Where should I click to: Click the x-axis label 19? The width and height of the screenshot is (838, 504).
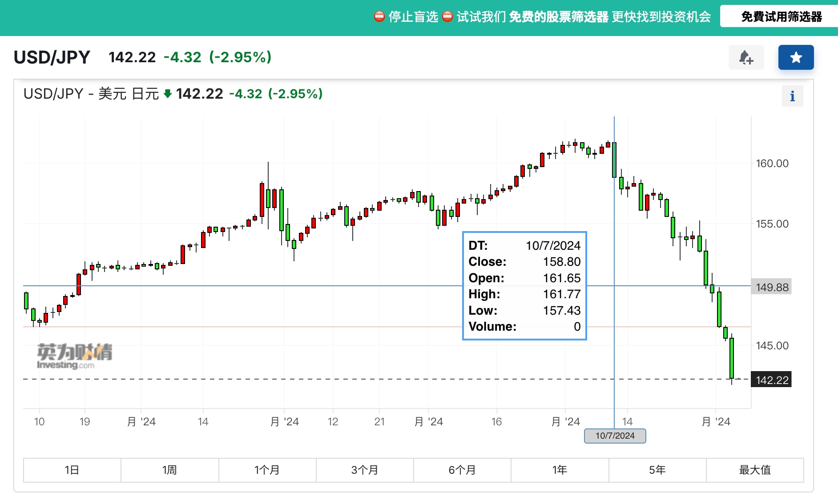click(x=85, y=422)
